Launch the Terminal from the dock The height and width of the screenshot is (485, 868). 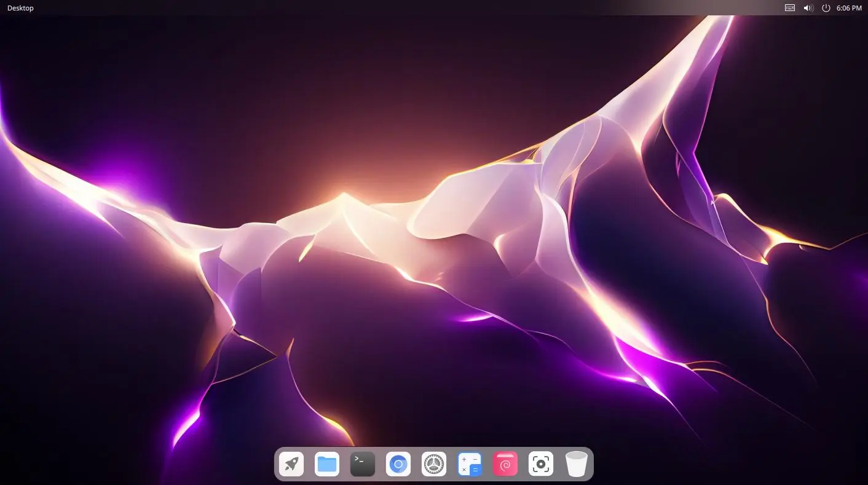[363, 464]
